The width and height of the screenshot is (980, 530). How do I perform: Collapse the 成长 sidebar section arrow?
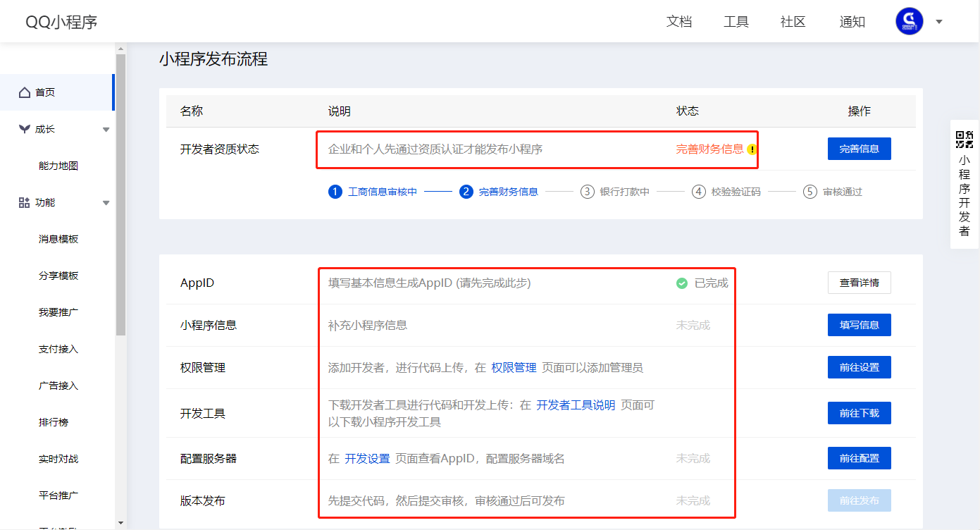point(106,130)
